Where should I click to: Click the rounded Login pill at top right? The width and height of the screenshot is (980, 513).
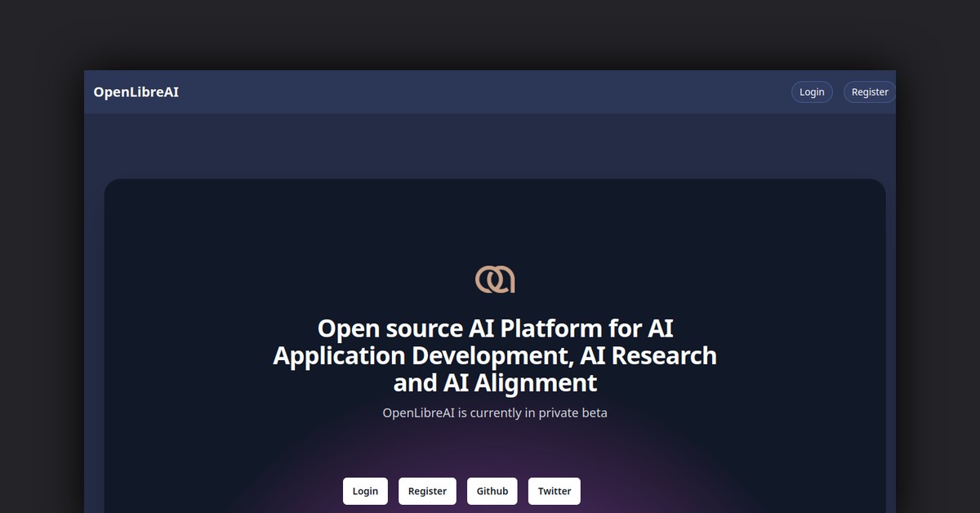coord(811,91)
